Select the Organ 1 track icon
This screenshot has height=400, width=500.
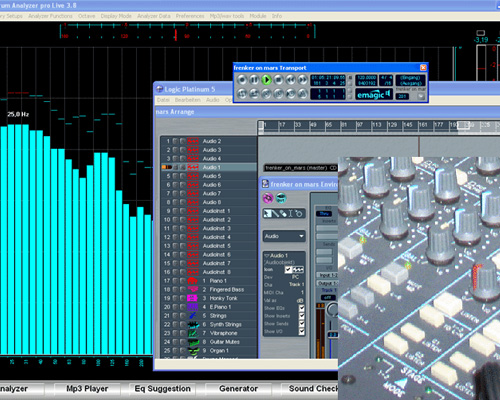click(193, 350)
